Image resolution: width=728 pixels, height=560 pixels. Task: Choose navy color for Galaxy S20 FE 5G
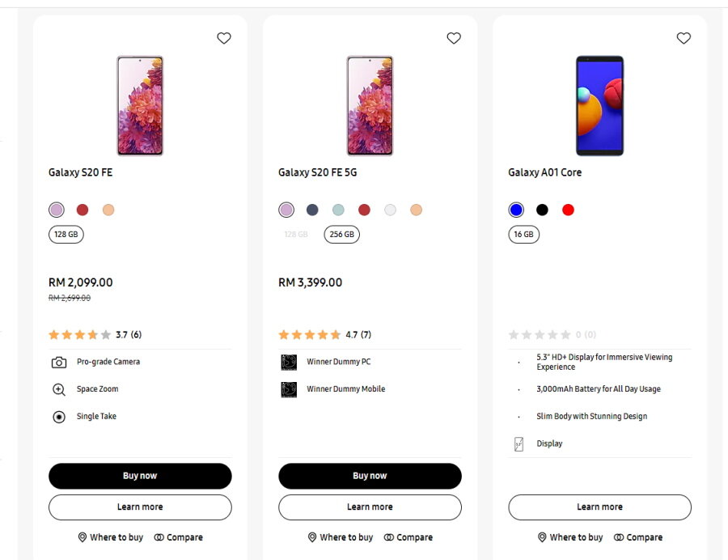pos(312,210)
